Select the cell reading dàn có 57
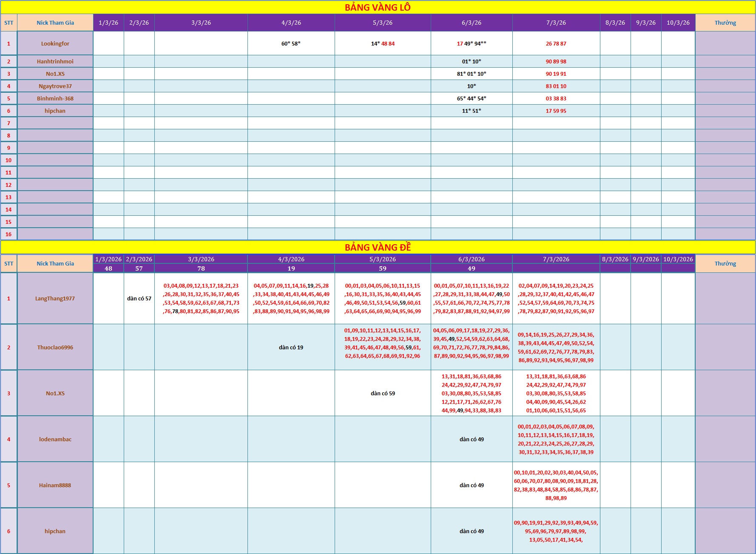Screen dimensions: 756x554 pos(139,298)
